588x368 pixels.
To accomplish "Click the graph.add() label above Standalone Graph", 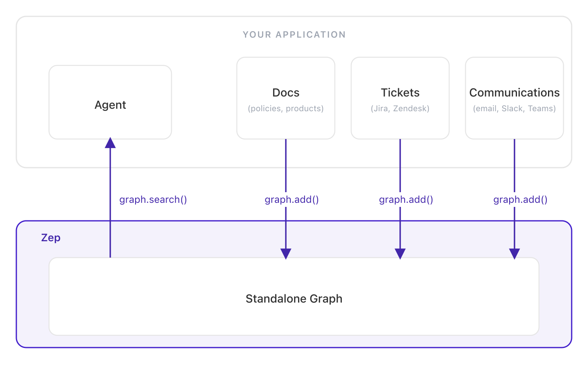I will click(x=291, y=200).
